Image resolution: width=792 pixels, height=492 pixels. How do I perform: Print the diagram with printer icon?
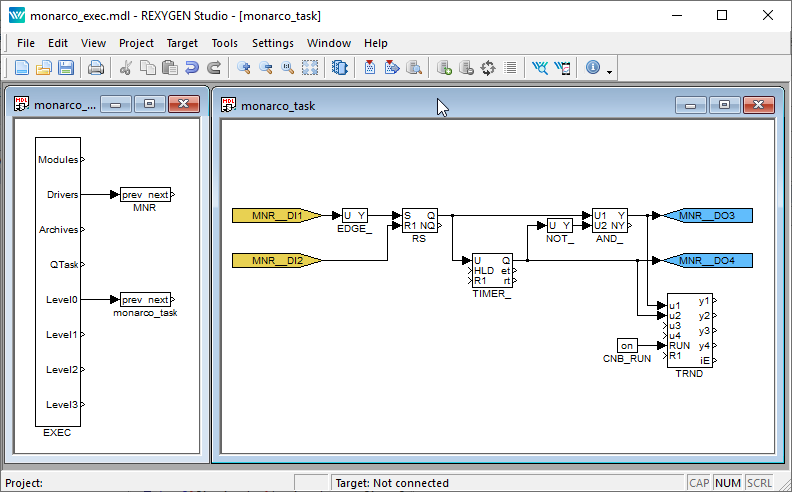[x=96, y=68]
